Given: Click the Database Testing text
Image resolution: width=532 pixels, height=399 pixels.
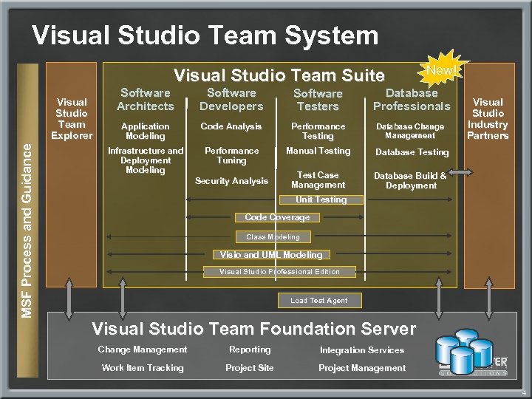Looking at the screenshot, I should point(412,152).
